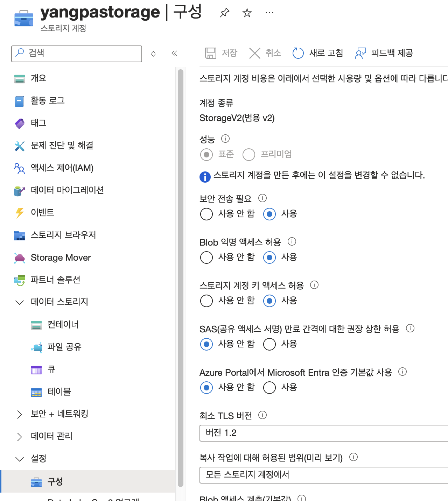Click info icon next to 최소 TLS 버전
The height and width of the screenshot is (501, 448).
click(262, 415)
